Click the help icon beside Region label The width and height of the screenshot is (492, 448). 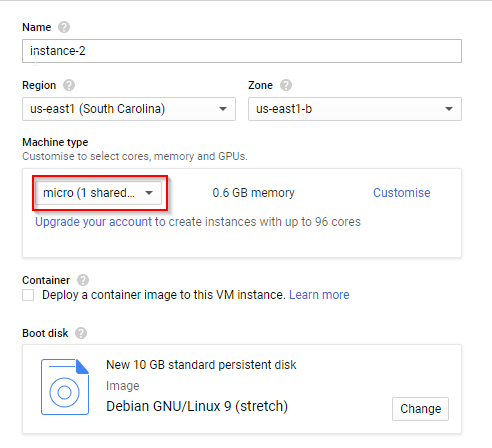point(69,85)
